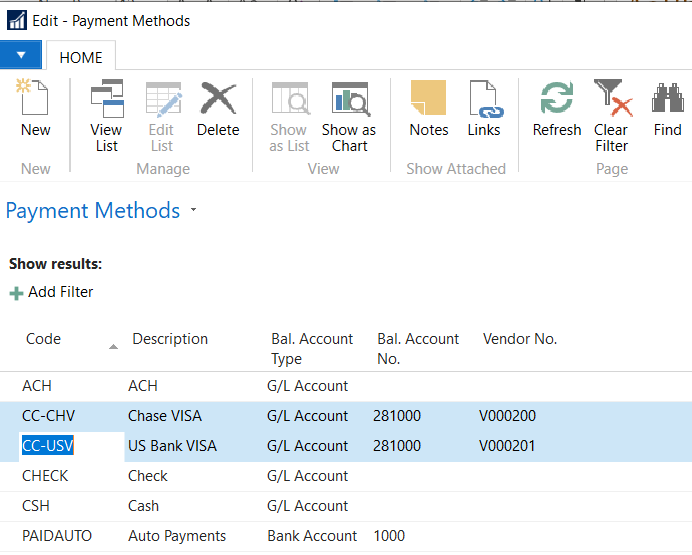Click the New payment method icon
The height and width of the screenshot is (555, 692).
[x=35, y=101]
